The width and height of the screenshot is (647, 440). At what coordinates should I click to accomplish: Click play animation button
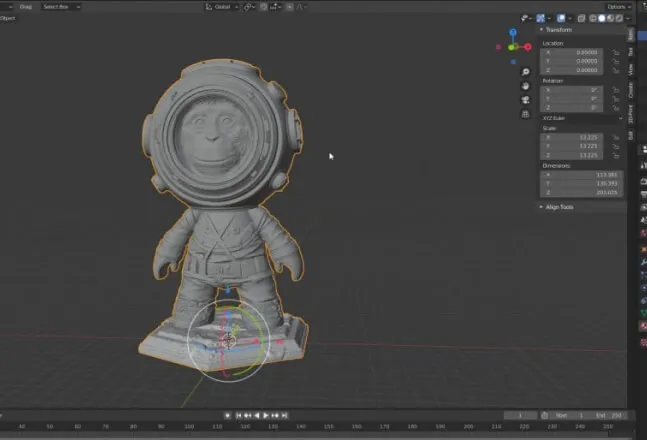(x=266, y=416)
